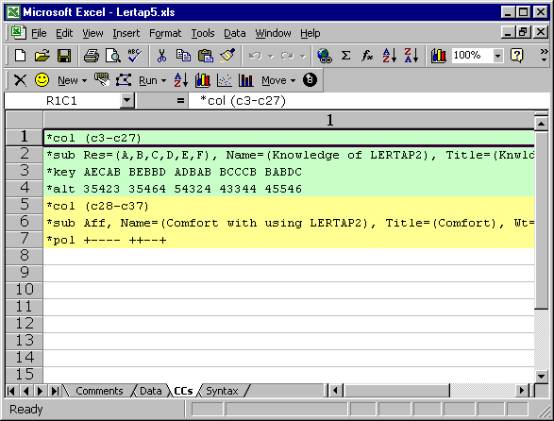Click the AutoSum sigma icon
The width and height of the screenshot is (554, 421).
tap(346, 56)
